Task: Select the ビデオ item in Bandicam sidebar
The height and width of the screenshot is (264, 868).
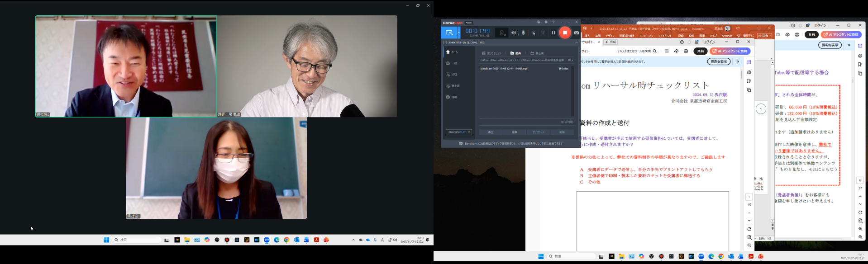Action: [452, 75]
